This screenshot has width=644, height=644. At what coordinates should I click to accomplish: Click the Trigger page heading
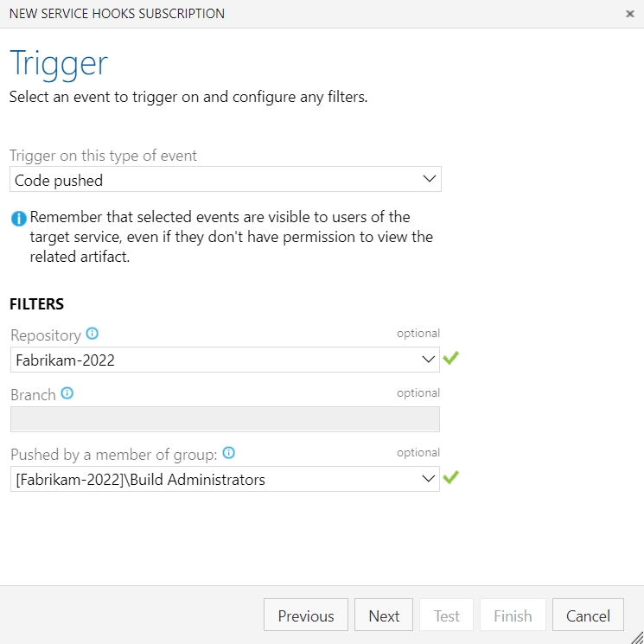pos(59,64)
